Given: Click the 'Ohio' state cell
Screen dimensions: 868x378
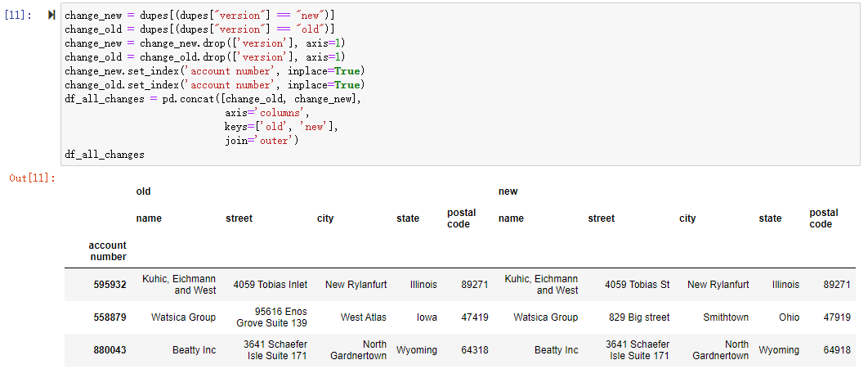Looking at the screenshot, I should [x=788, y=317].
